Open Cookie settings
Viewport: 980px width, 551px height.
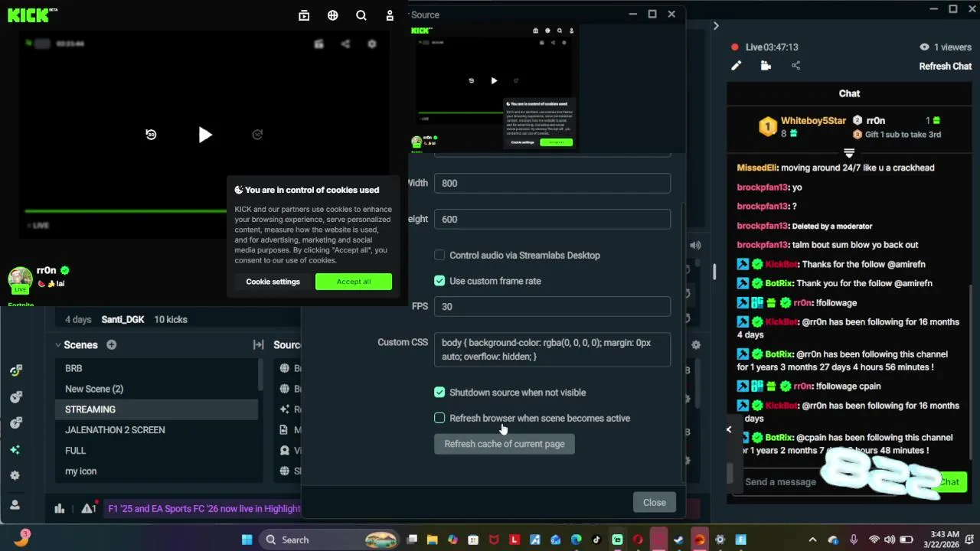273,282
